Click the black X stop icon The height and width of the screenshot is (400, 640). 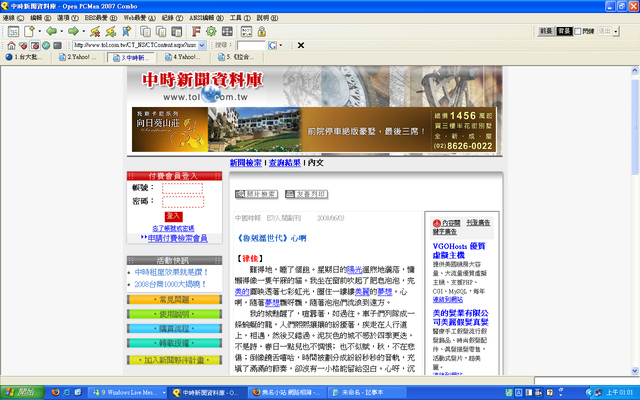click(x=301, y=45)
